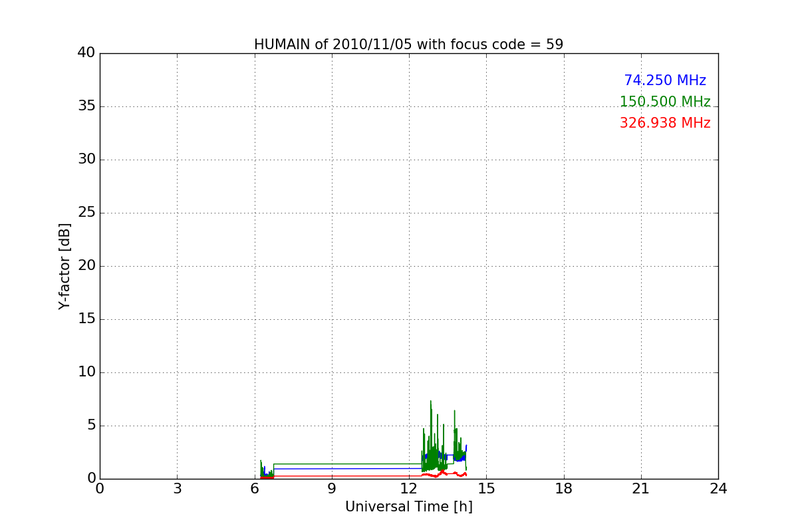Click the flat blue line between 9 and 12 h
This screenshot has height=532, width=798.
click(370, 468)
